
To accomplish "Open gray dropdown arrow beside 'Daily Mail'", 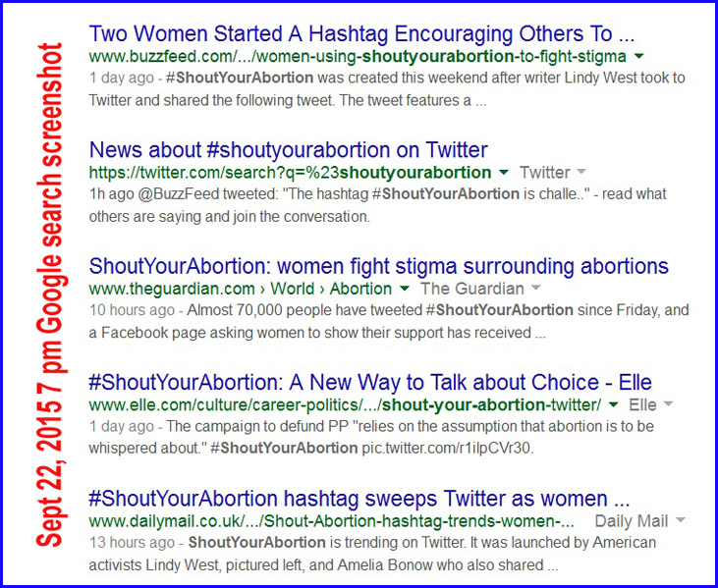I will tap(681, 521).
